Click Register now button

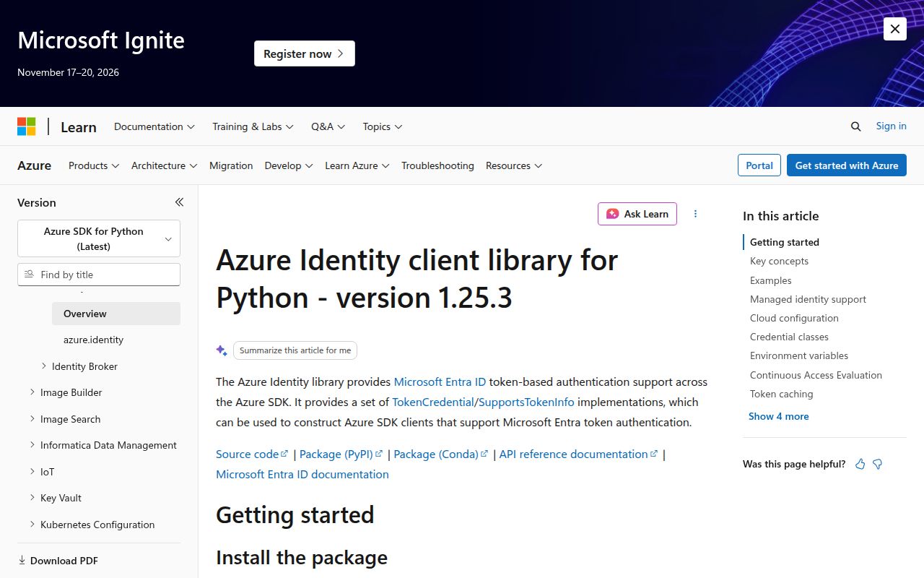pyautogui.click(x=305, y=53)
